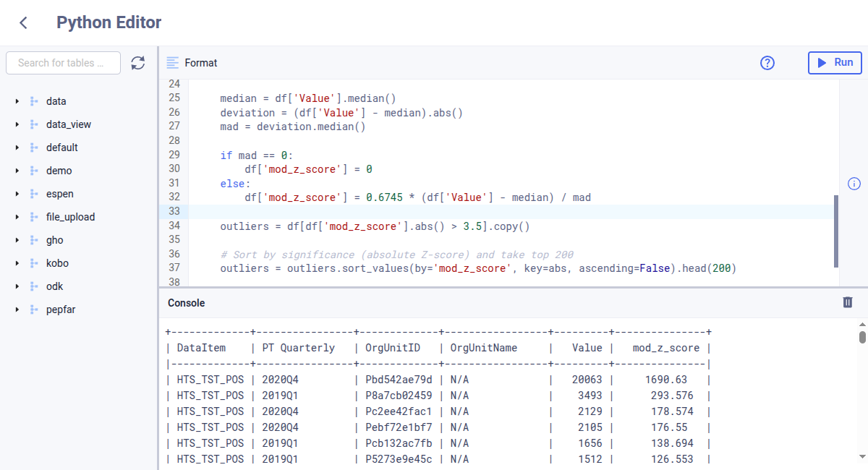The width and height of the screenshot is (868, 470).
Task: Open the help circle icon
Action: point(767,63)
